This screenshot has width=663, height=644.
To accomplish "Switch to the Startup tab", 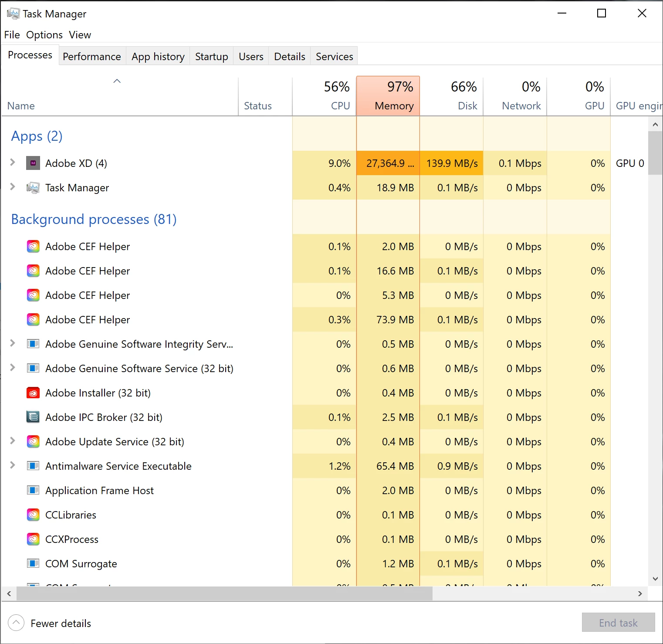I will point(212,57).
